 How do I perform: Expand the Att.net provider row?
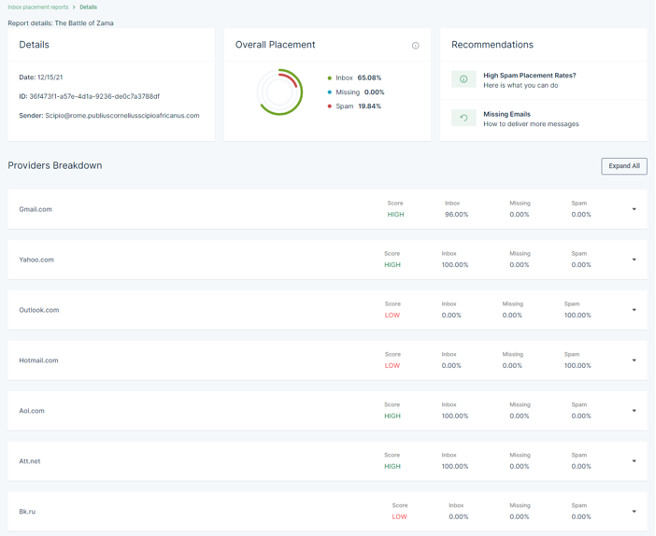[634, 461]
